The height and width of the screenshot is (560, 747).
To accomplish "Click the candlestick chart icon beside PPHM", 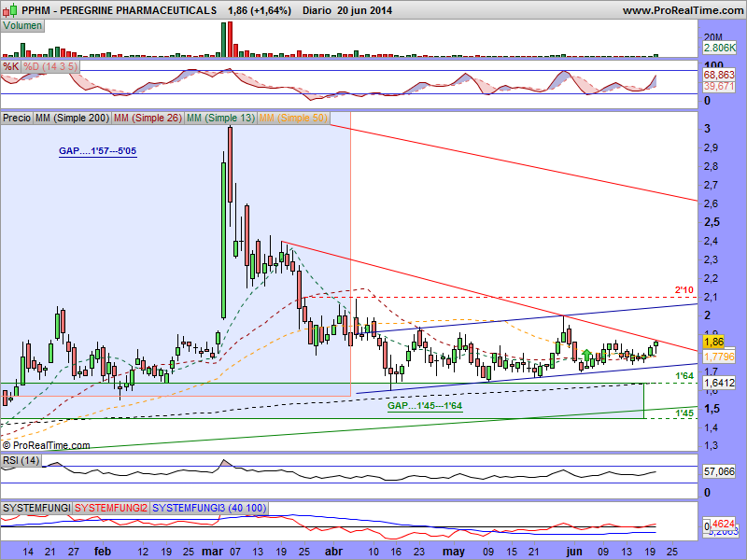I will (x=10, y=9).
